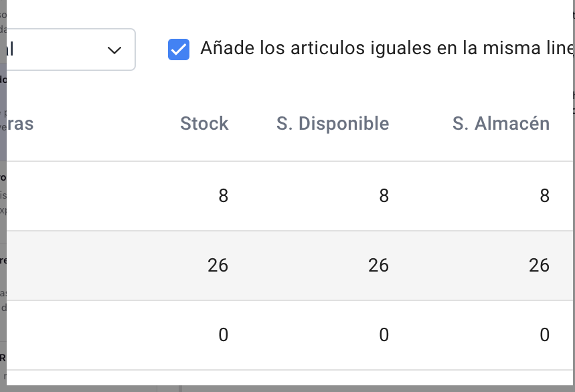Pick the S. Almacén cell showing 0
This screenshot has width=575, height=392.
point(544,335)
